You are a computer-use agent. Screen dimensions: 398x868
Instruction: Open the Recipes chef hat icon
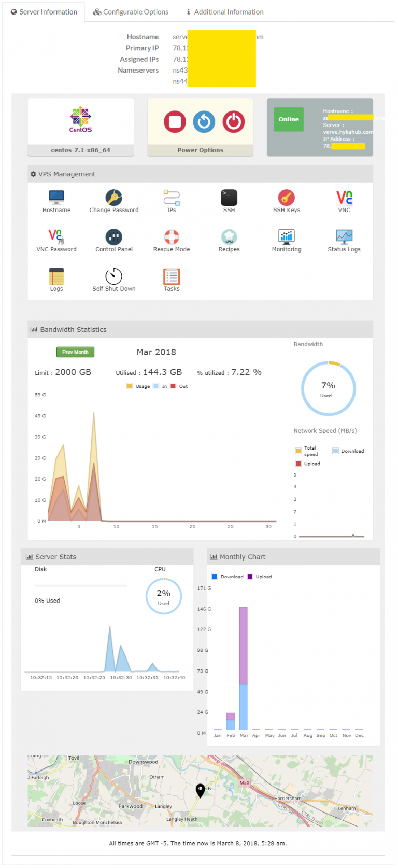(x=229, y=237)
